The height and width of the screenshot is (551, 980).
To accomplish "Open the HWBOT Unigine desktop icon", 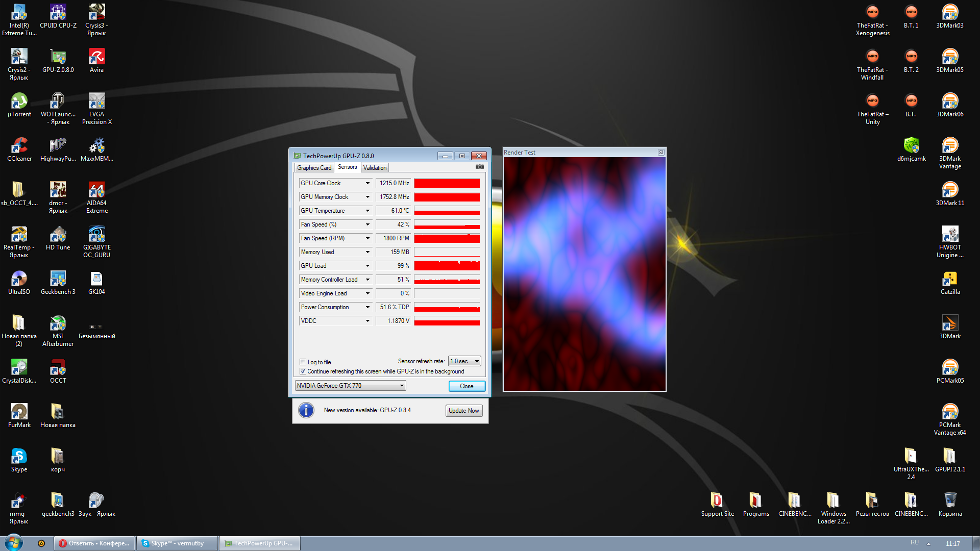I will pyautogui.click(x=949, y=235).
